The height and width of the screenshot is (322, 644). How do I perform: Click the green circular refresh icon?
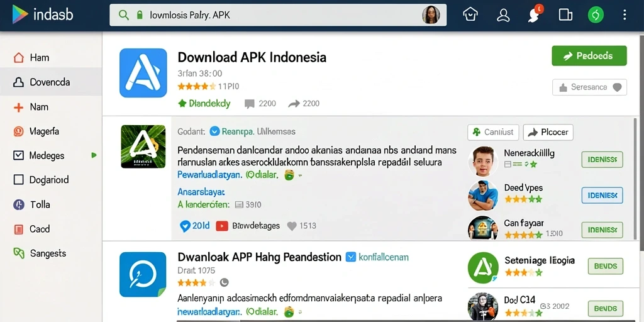[596, 15]
